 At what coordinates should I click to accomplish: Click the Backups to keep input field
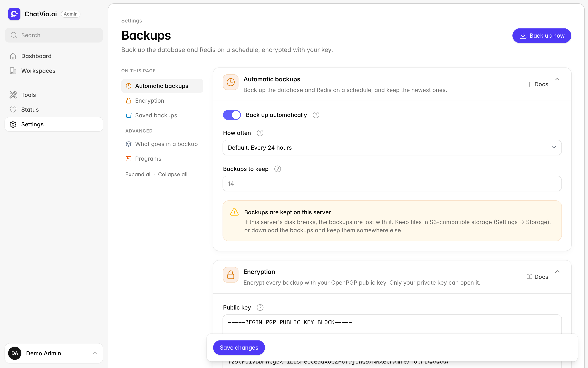(392, 184)
